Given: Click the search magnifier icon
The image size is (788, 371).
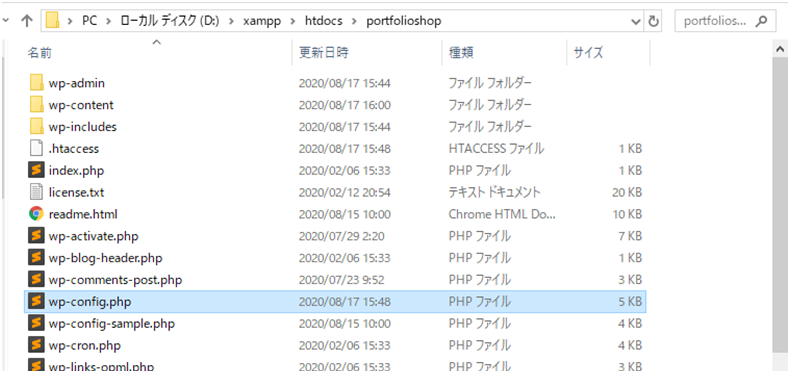Looking at the screenshot, I should coord(761,21).
